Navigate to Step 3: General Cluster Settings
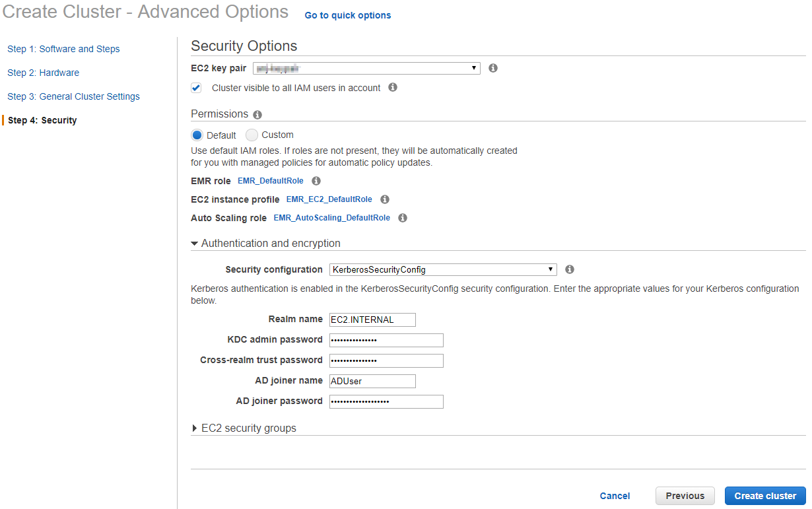 click(73, 96)
